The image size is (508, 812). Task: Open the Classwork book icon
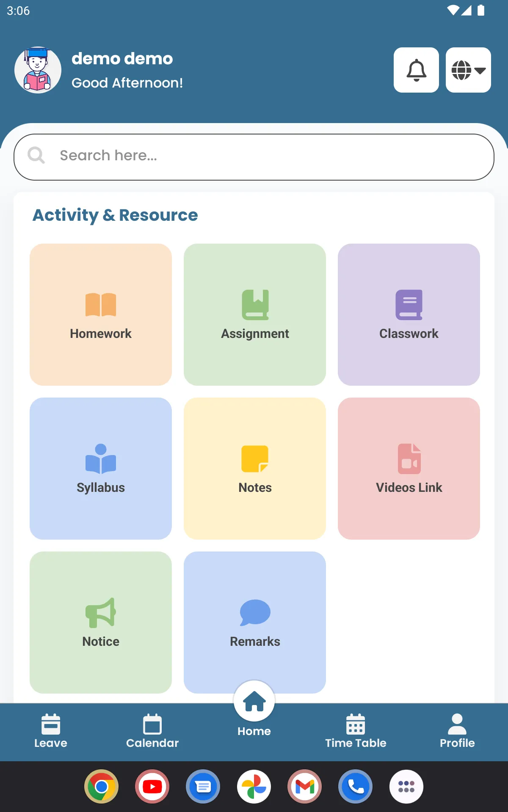(409, 304)
